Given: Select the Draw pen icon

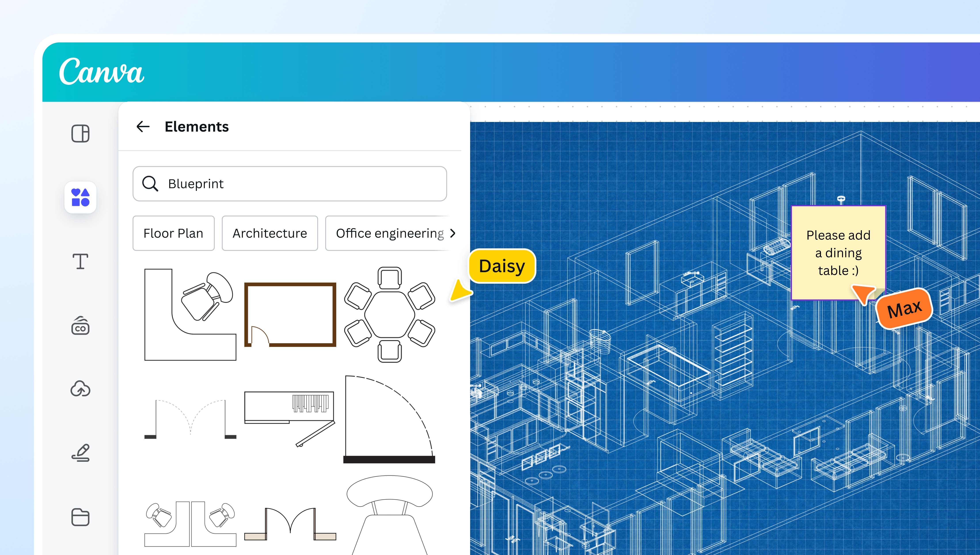Looking at the screenshot, I should [x=80, y=453].
